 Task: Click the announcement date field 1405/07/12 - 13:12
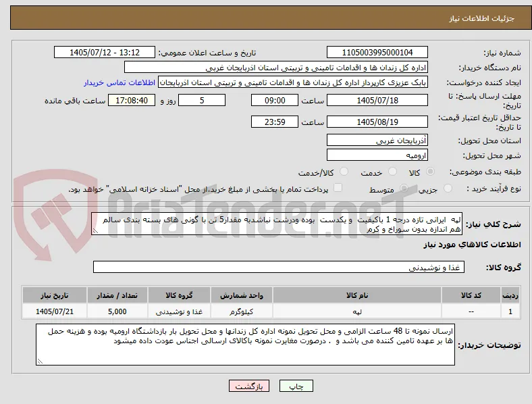point(105,52)
